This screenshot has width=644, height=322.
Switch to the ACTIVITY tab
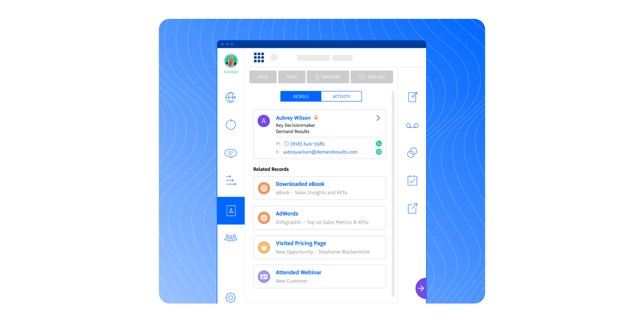(x=341, y=96)
